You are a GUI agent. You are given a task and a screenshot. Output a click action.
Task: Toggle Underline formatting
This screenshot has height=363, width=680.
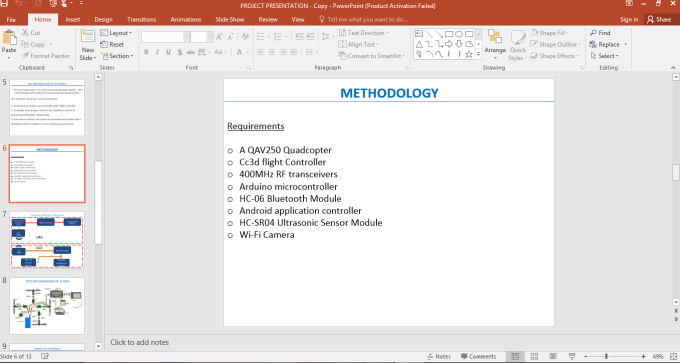click(x=168, y=52)
